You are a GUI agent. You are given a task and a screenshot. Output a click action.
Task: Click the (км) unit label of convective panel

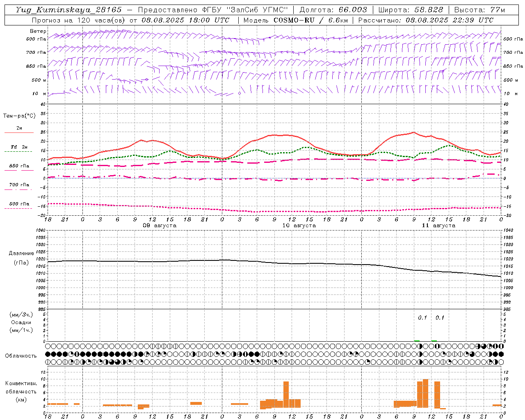point(21,399)
